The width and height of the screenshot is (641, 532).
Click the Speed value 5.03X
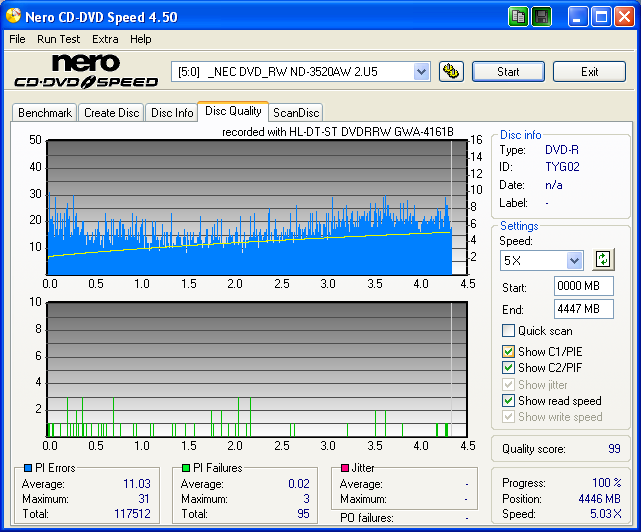pyautogui.click(x=605, y=513)
